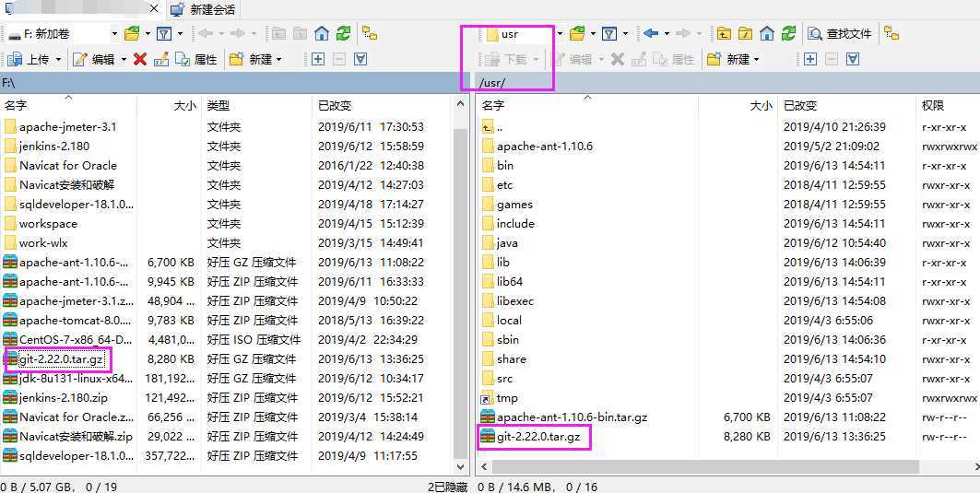The height and width of the screenshot is (493, 980).
Task: Click the local panel filter icon
Action: tap(164, 33)
